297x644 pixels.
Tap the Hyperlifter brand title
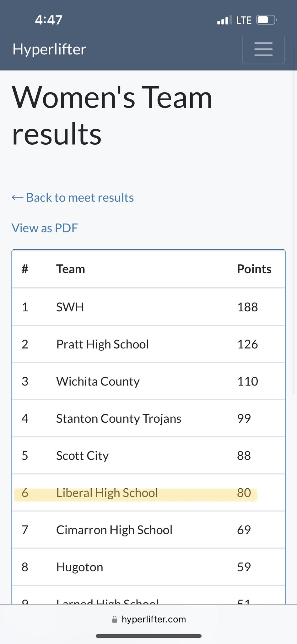[x=49, y=49]
